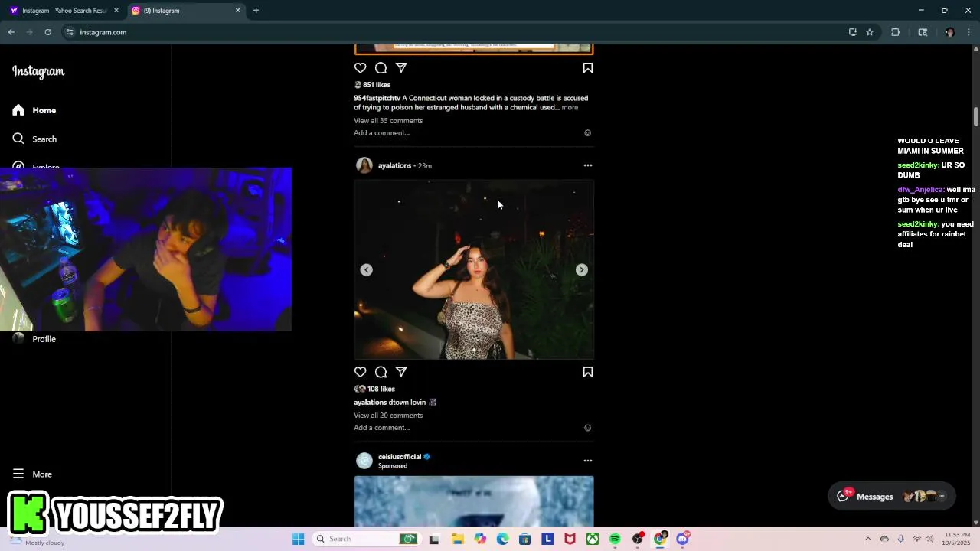Viewport: 980px width, 551px height.
Task: Click the taskbar clock showing 11:53 PM
Action: click(957, 539)
